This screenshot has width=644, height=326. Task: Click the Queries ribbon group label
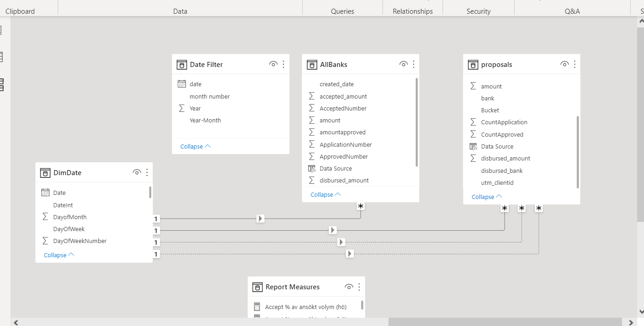(x=343, y=11)
